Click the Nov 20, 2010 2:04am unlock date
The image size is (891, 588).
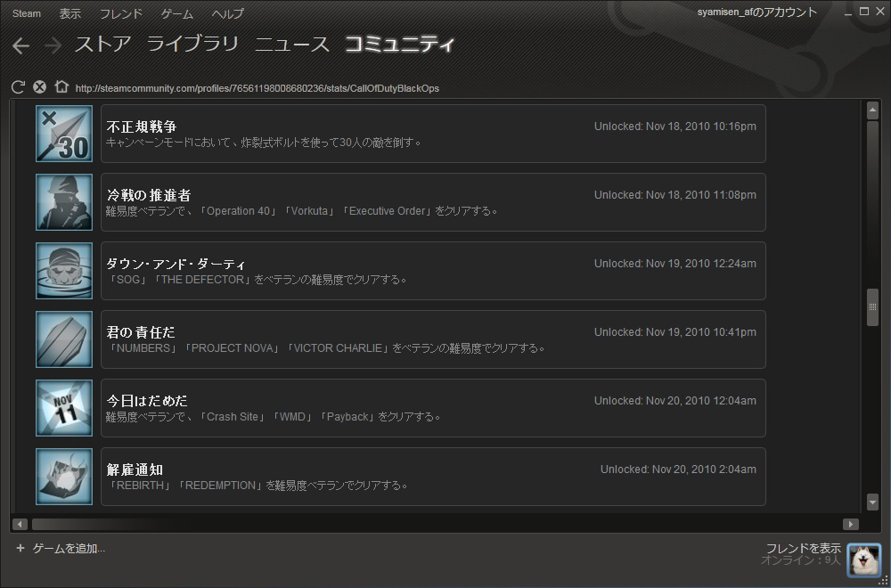(x=678, y=470)
